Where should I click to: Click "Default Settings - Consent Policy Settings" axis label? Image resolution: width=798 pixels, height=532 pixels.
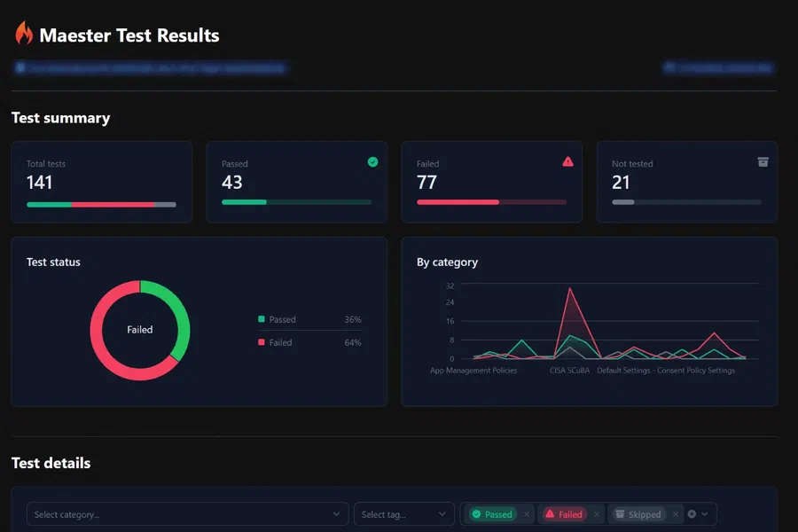click(x=666, y=370)
